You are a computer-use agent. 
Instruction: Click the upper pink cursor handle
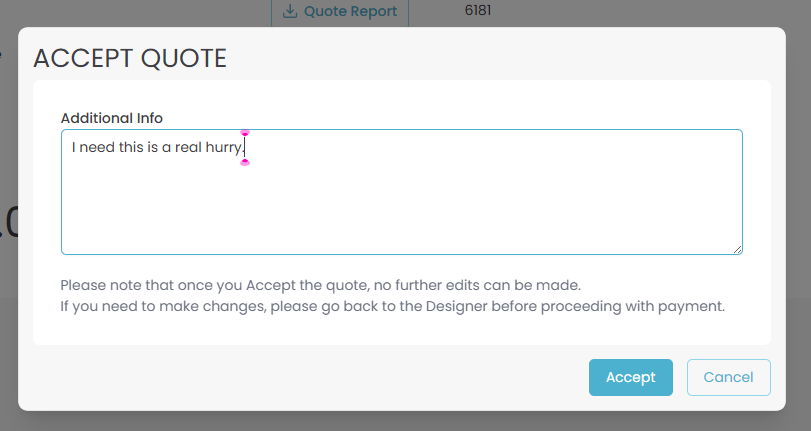pyautogui.click(x=245, y=132)
